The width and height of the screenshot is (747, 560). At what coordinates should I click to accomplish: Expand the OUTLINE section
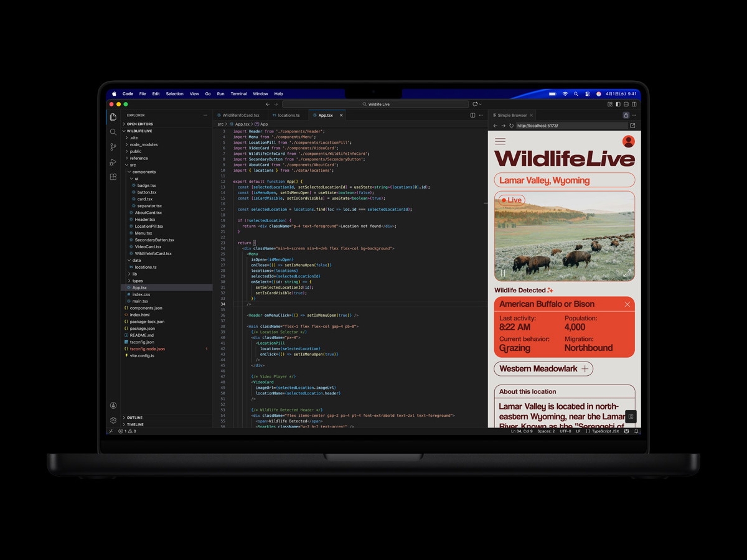click(x=134, y=418)
